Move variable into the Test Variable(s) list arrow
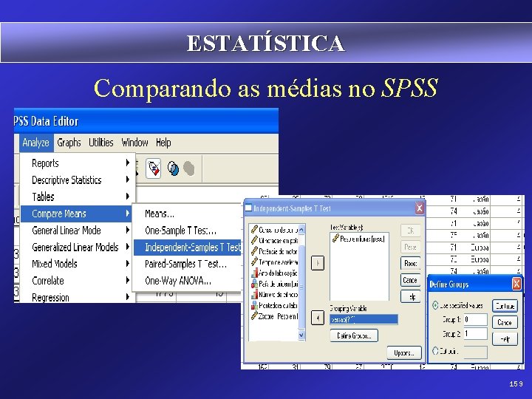Image resolution: width=532 pixels, height=399 pixels. click(x=318, y=263)
